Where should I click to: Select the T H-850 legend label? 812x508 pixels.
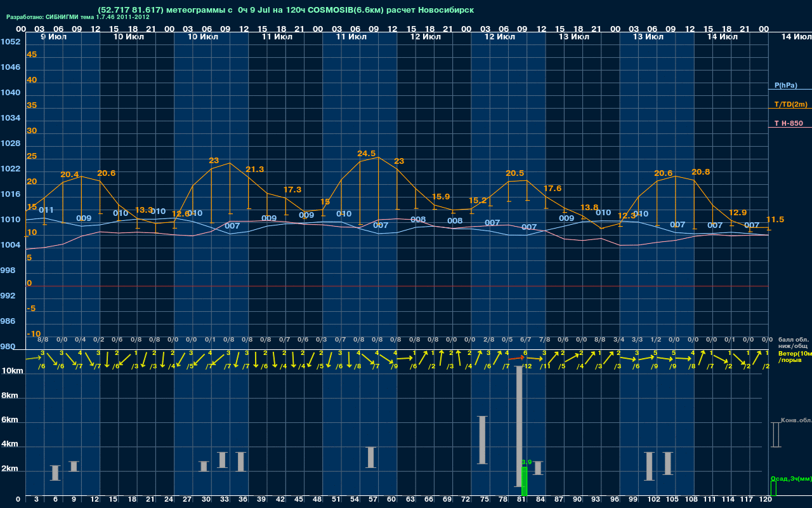click(x=789, y=123)
